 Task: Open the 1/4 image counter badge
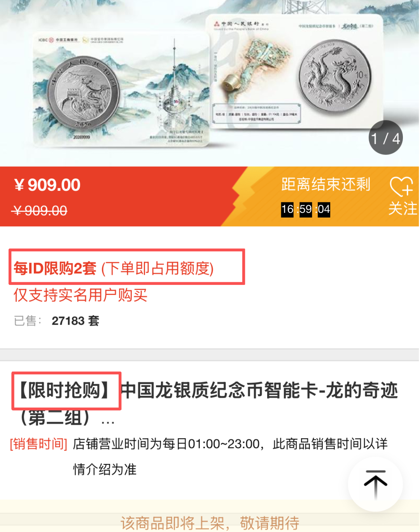click(x=385, y=138)
